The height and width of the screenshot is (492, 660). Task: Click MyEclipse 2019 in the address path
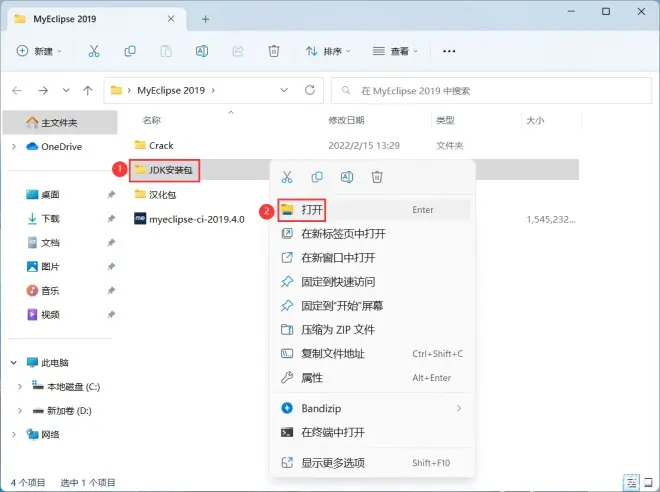171,90
